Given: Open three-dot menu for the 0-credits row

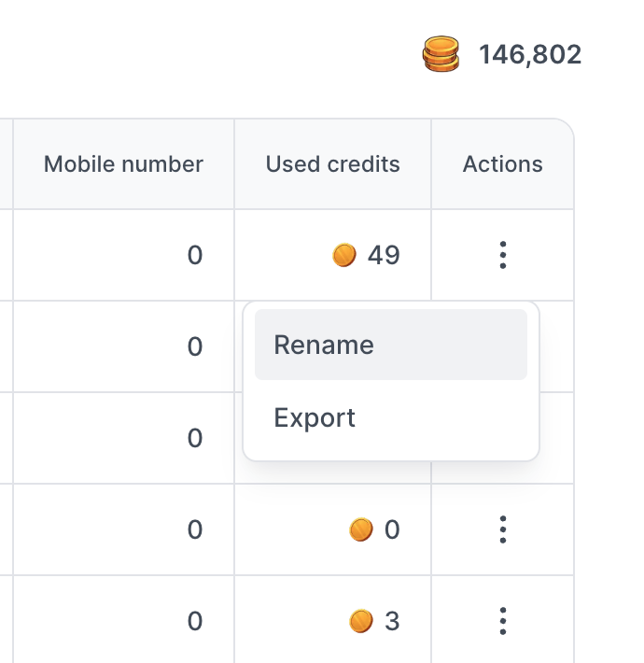Looking at the screenshot, I should [x=502, y=529].
